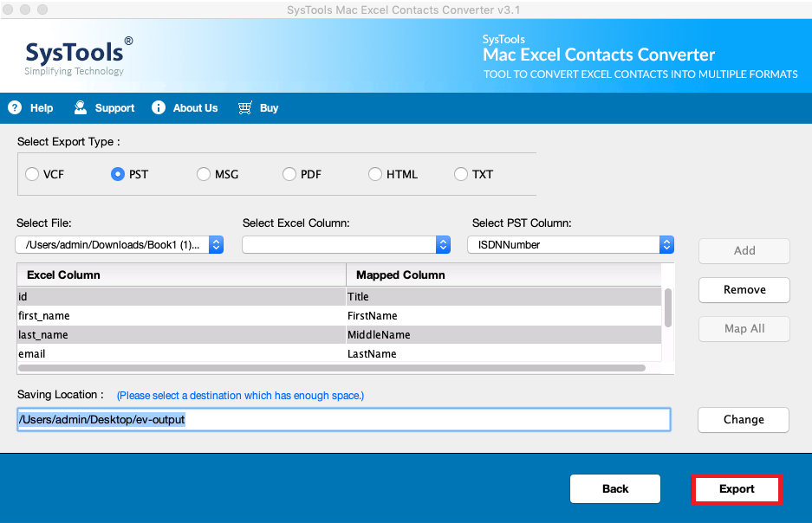Select the 'id' Excel column row
This screenshot has height=523, width=812.
pos(181,296)
